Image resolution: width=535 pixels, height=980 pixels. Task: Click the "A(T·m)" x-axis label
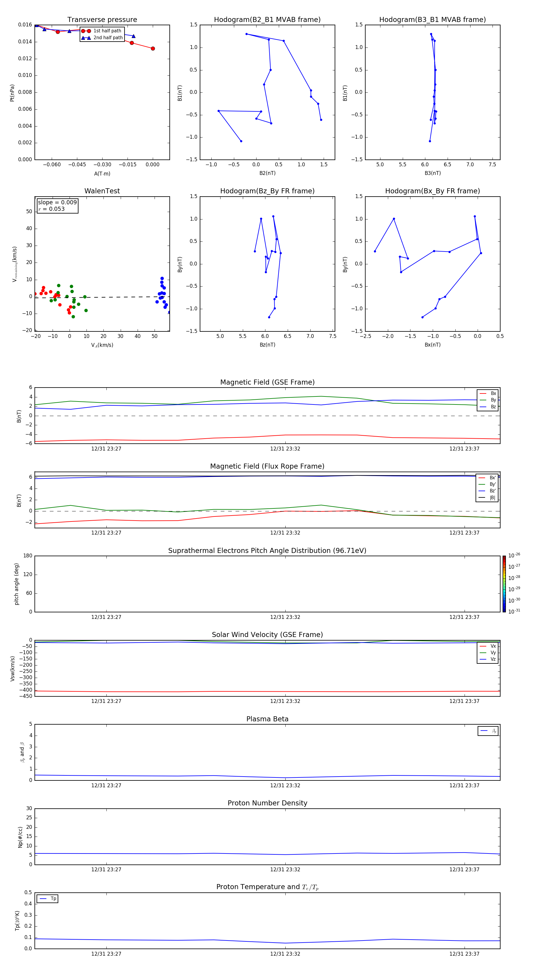(x=102, y=173)
